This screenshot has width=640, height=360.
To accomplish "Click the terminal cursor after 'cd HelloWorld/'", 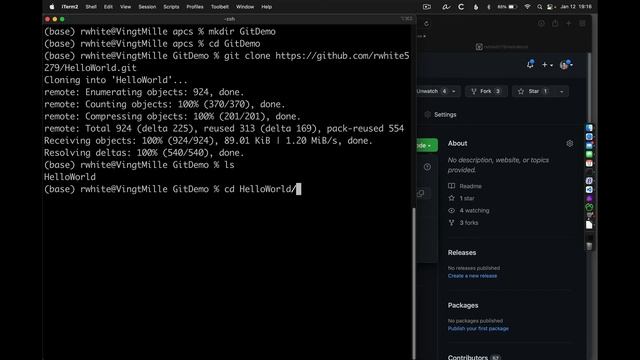I will tap(298, 189).
